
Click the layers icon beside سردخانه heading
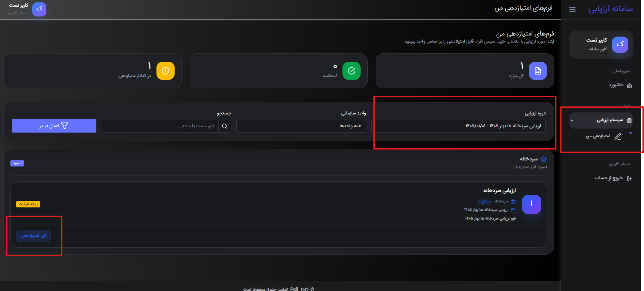pyautogui.click(x=544, y=159)
